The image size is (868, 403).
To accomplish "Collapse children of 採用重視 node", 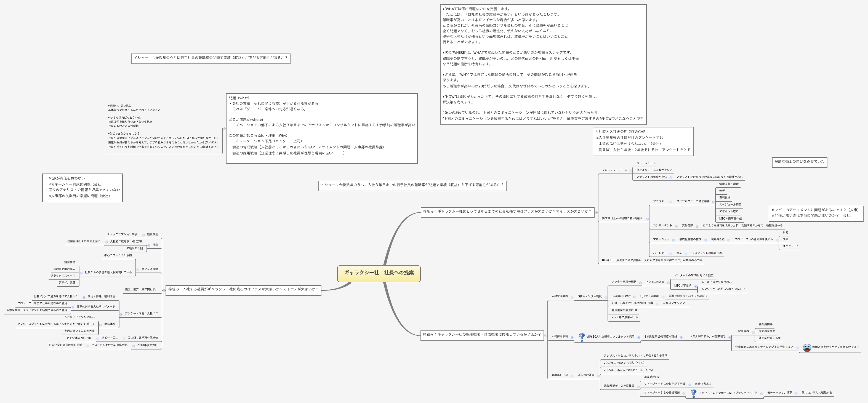I will coord(753,332).
